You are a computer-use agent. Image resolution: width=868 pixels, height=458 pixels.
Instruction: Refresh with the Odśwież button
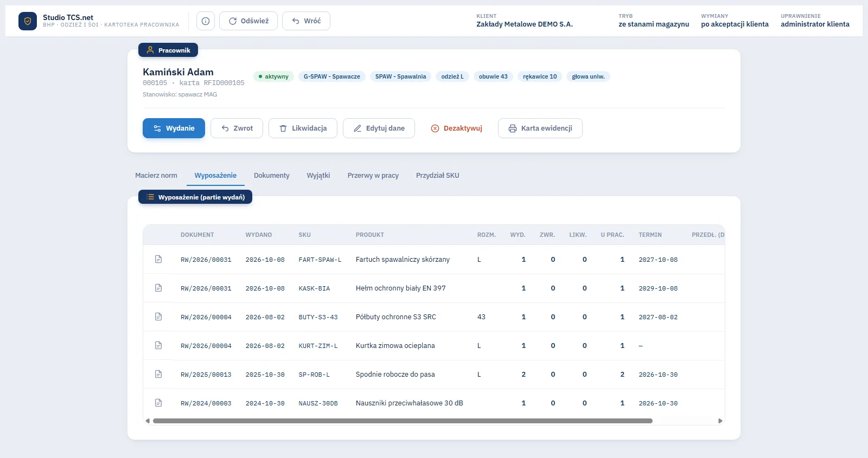point(248,21)
